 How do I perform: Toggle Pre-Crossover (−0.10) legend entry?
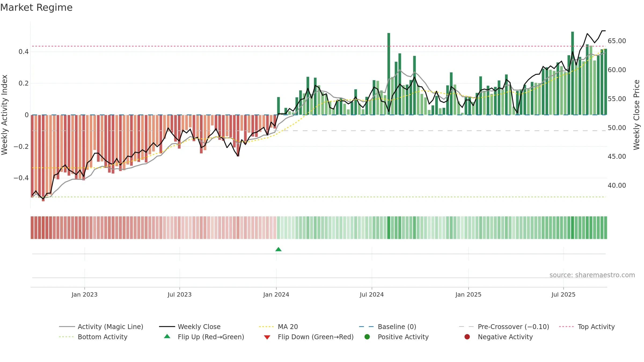point(504,327)
